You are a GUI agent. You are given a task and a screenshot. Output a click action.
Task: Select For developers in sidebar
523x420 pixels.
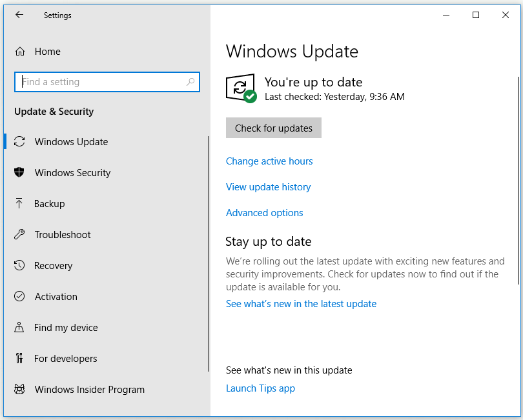coord(65,359)
